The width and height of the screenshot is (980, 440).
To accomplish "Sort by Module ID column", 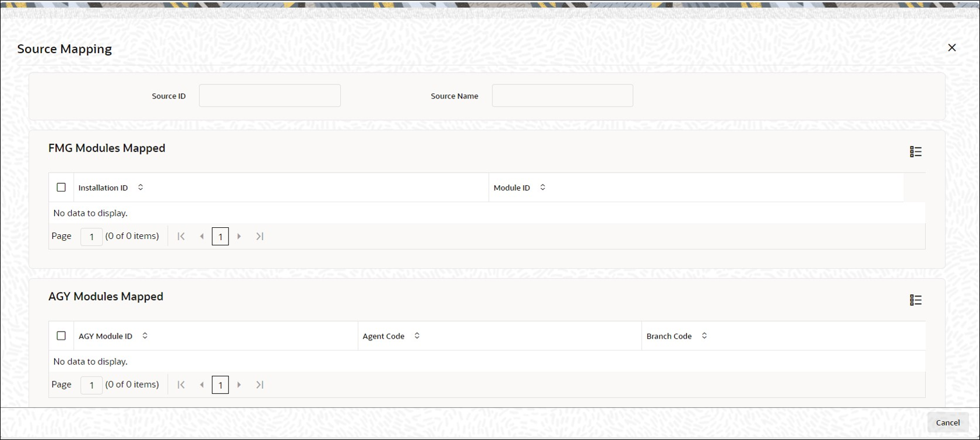I will point(542,188).
